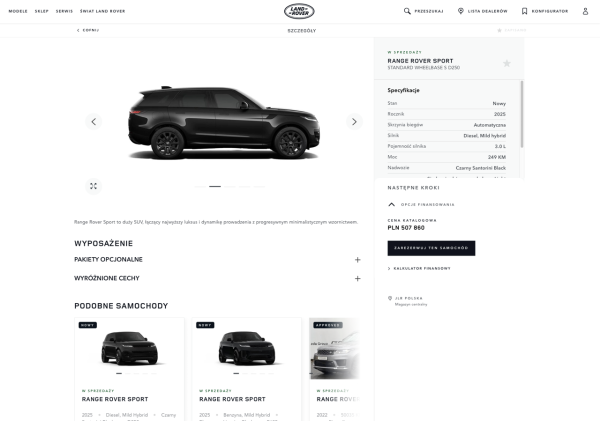Open Świat Land Rover menu
Screen dimensions: 600x421
click(x=103, y=11)
